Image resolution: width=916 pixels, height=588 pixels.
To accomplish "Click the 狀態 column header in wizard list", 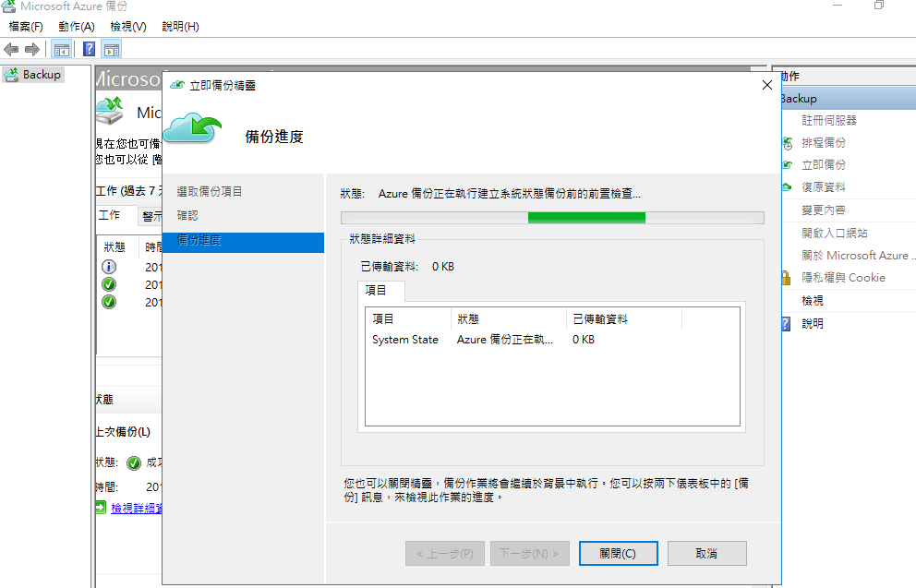I will point(508,319).
